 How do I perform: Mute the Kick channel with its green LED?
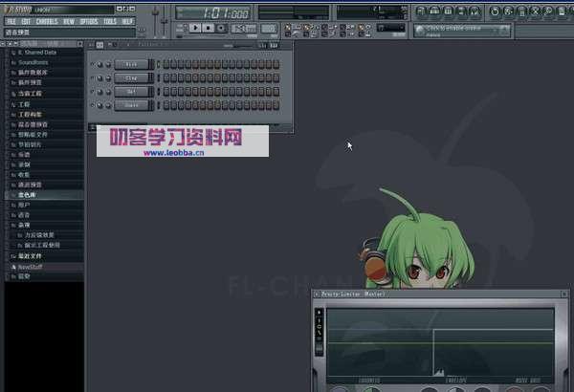click(92, 64)
